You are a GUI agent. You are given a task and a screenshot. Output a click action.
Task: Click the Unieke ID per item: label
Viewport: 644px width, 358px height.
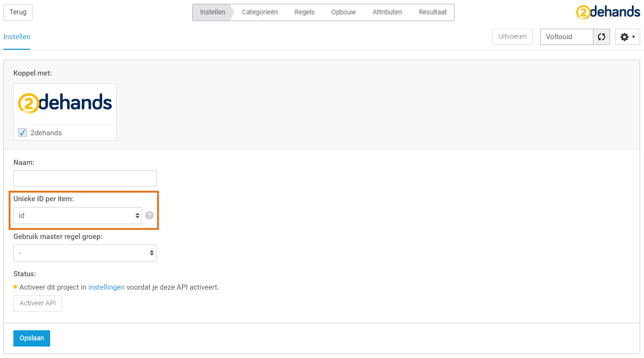44,199
